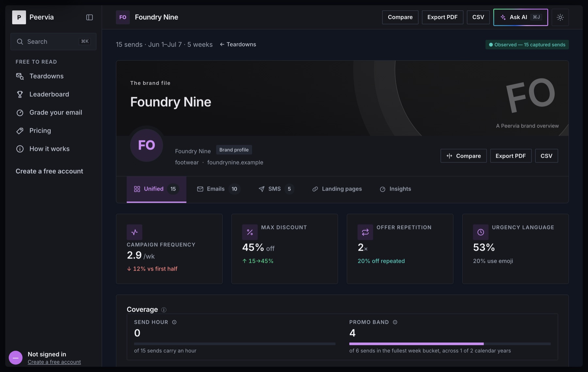Open the Pricing page

[x=53, y=131]
